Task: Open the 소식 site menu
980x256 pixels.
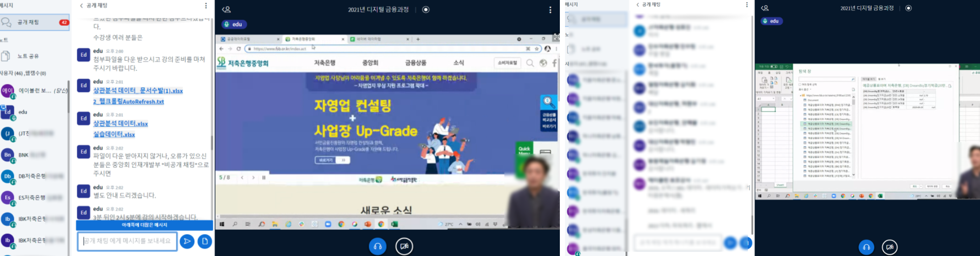Action: tap(459, 63)
